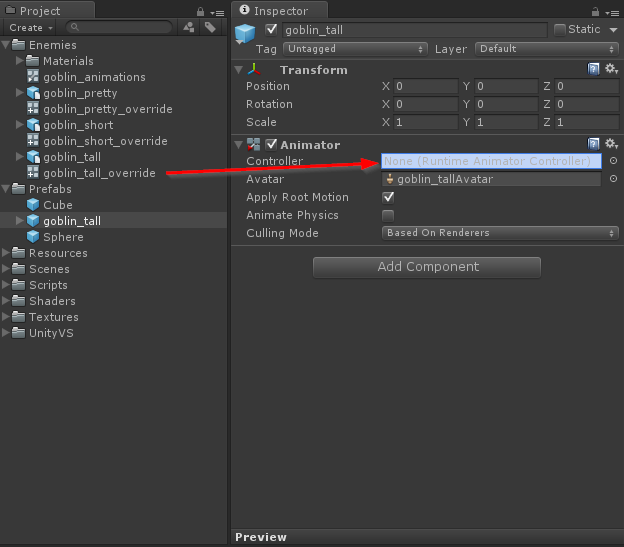Expand the Scripts folder
The height and width of the screenshot is (547, 624).
pos(6,284)
